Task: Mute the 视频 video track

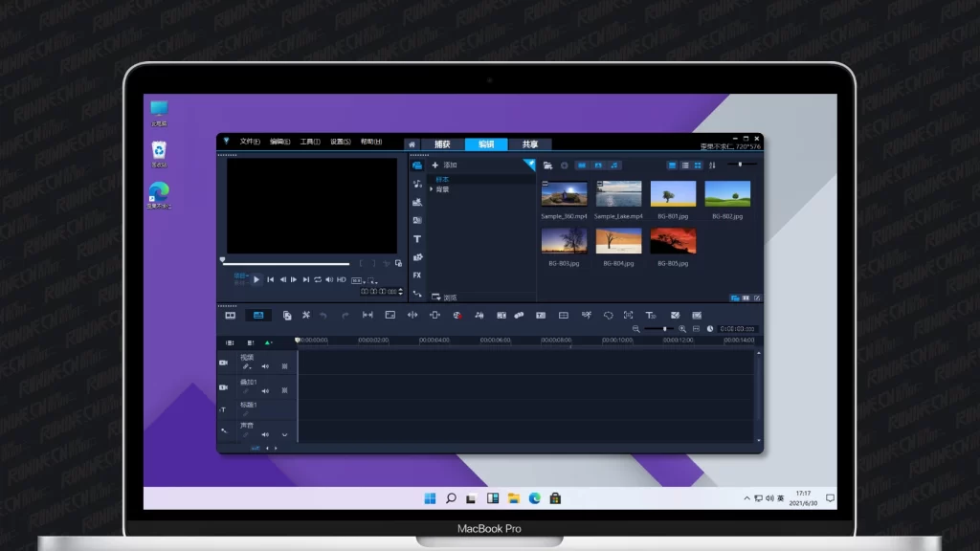Action: point(265,366)
